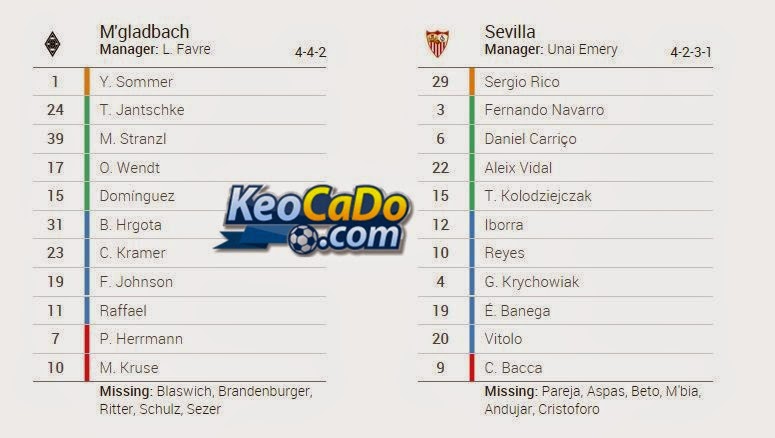Open player M. Kruse entry
The height and width of the screenshot is (438, 775).
(x=129, y=368)
